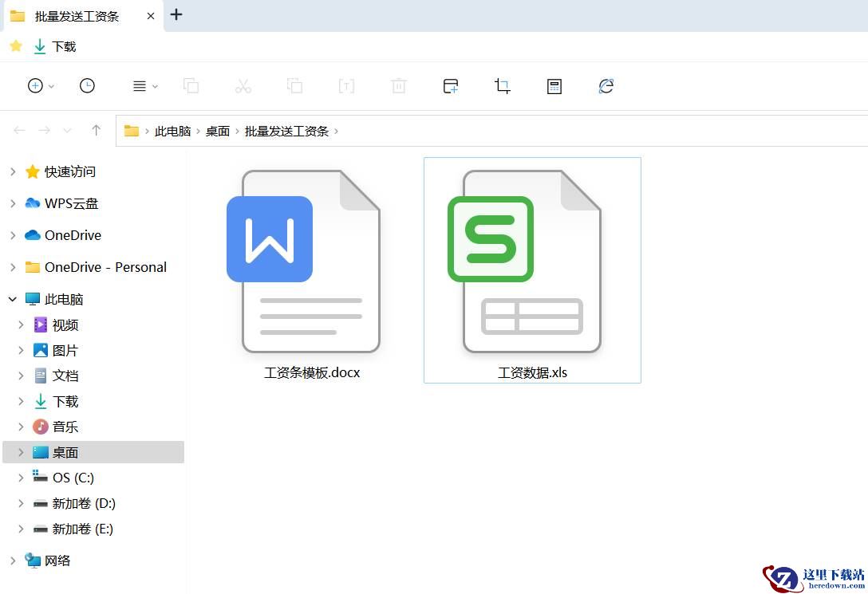Click the back navigation arrow
This screenshot has height=594, width=868.
(19, 131)
